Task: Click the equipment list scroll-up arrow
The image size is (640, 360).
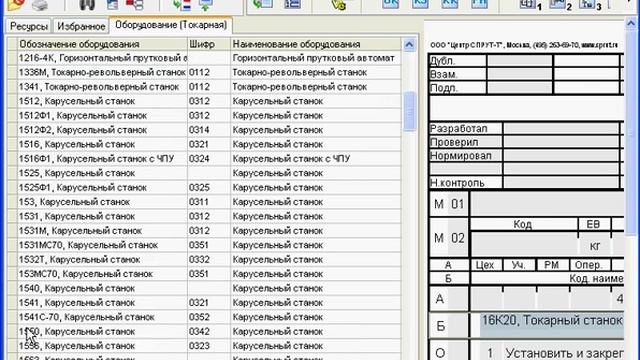Action: click(x=409, y=44)
